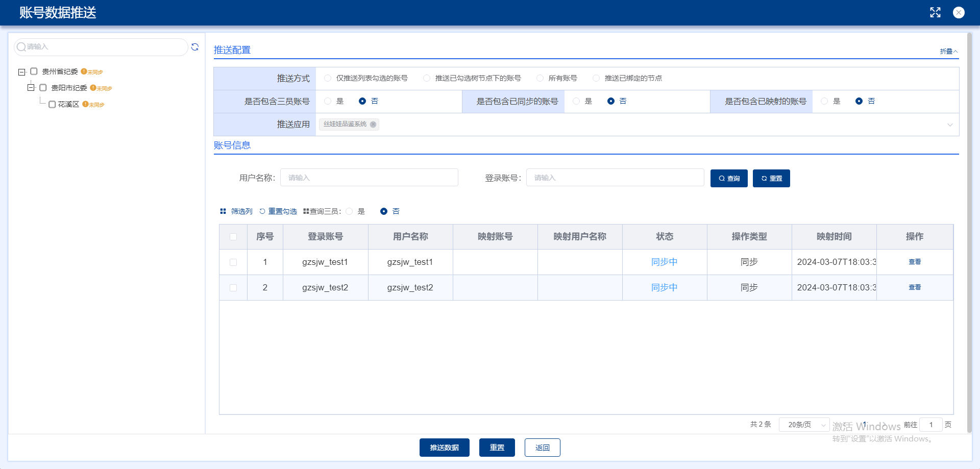Choose 否 for 是否包含三员账号

[x=362, y=101]
